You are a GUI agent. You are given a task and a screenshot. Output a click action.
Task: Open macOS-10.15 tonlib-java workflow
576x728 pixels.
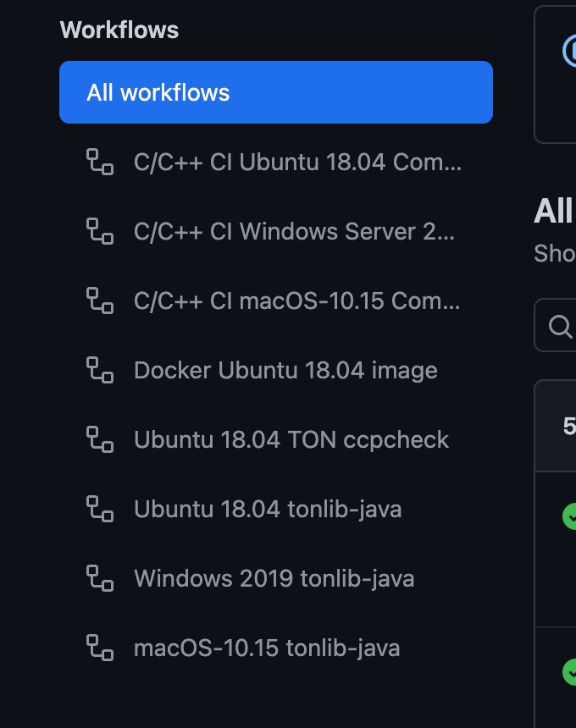(x=276, y=648)
